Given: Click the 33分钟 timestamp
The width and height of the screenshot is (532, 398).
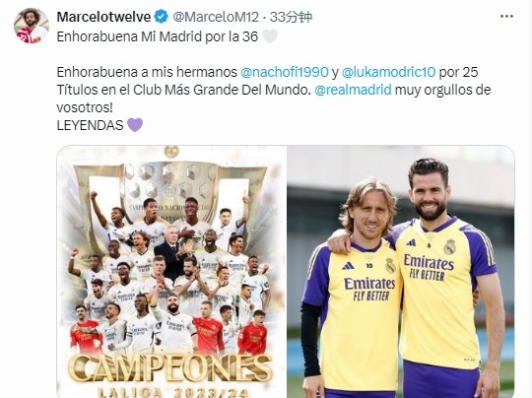Looking at the screenshot, I should click(x=291, y=17).
